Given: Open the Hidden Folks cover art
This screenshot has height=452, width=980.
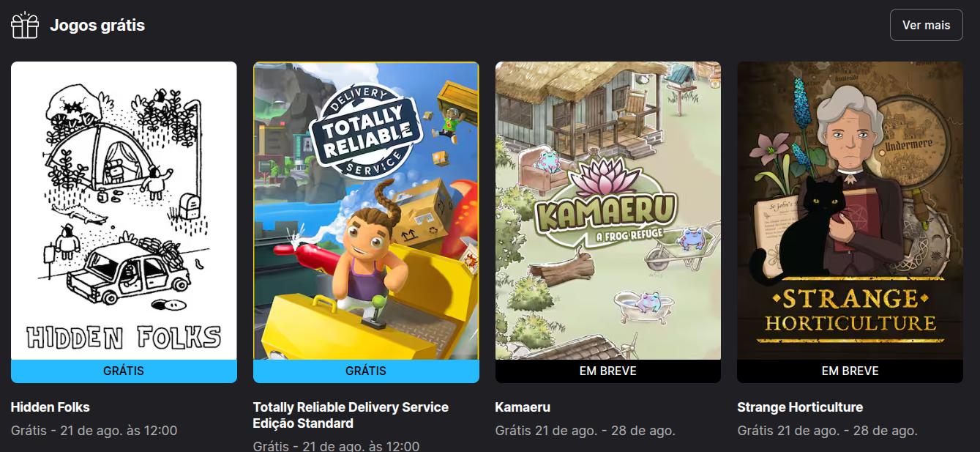Looking at the screenshot, I should pos(124,211).
